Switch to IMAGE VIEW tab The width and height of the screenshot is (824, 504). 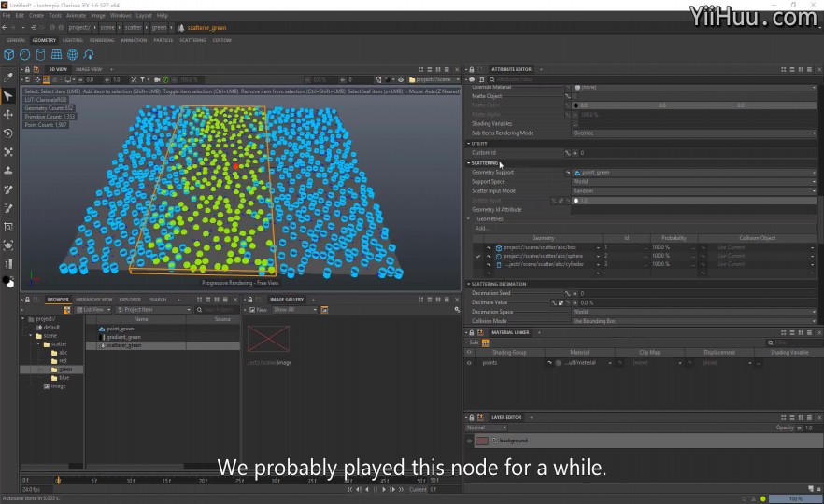tap(89, 69)
